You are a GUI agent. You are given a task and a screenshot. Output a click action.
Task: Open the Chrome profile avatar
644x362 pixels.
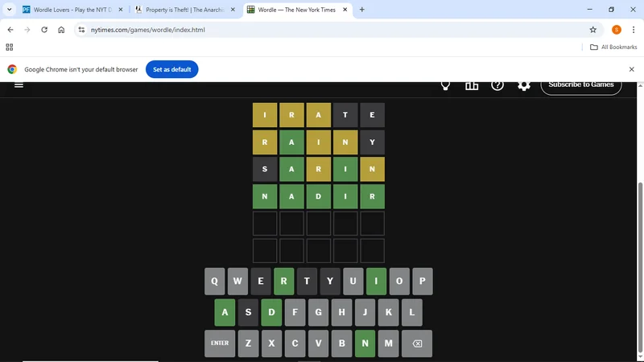click(616, 30)
